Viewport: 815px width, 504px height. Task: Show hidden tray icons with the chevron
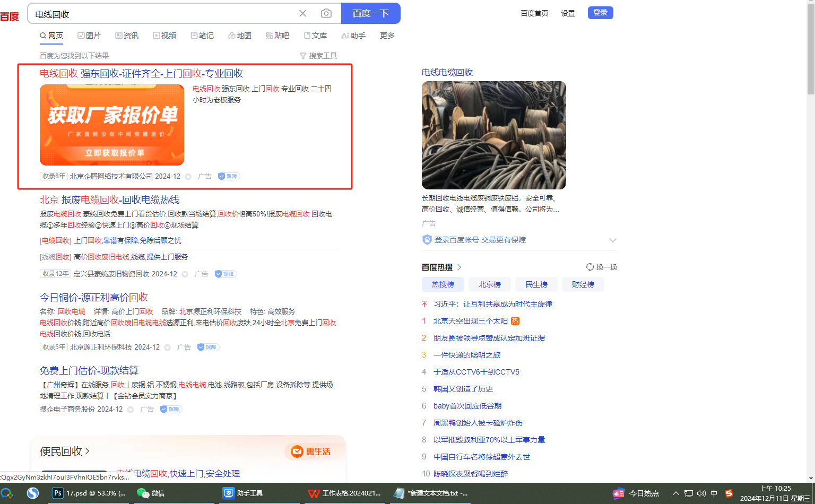(x=675, y=493)
